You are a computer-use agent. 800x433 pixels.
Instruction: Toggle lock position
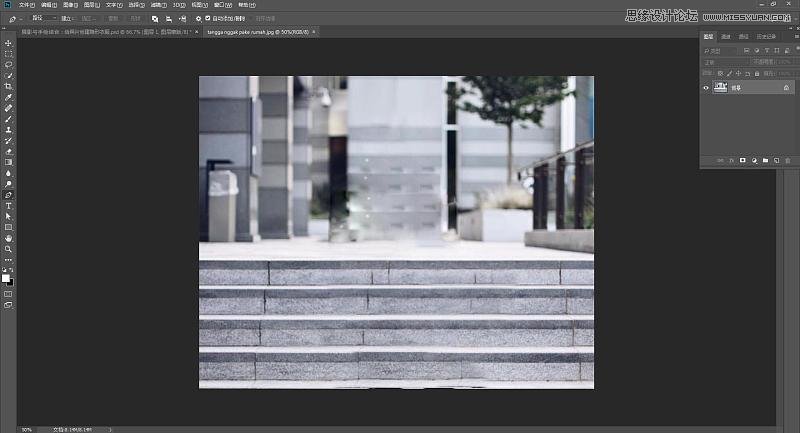pos(738,73)
